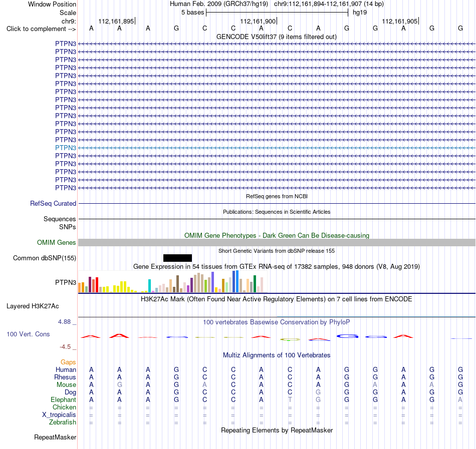Click the RepeatMasker track label

55,437
